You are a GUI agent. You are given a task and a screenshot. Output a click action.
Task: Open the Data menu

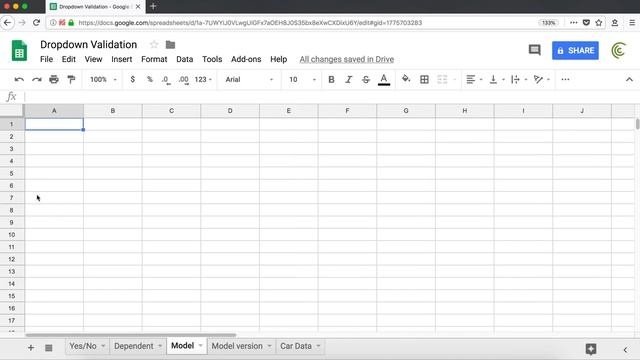[184, 59]
